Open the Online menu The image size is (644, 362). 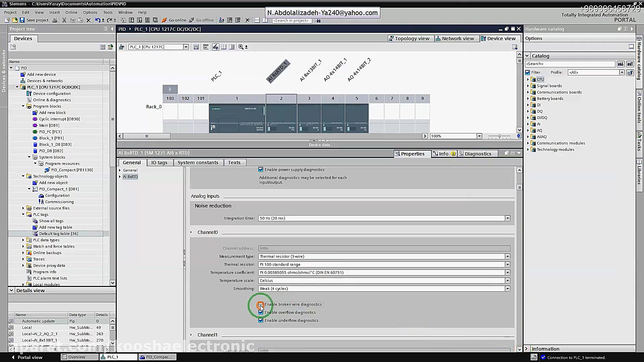click(x=71, y=12)
